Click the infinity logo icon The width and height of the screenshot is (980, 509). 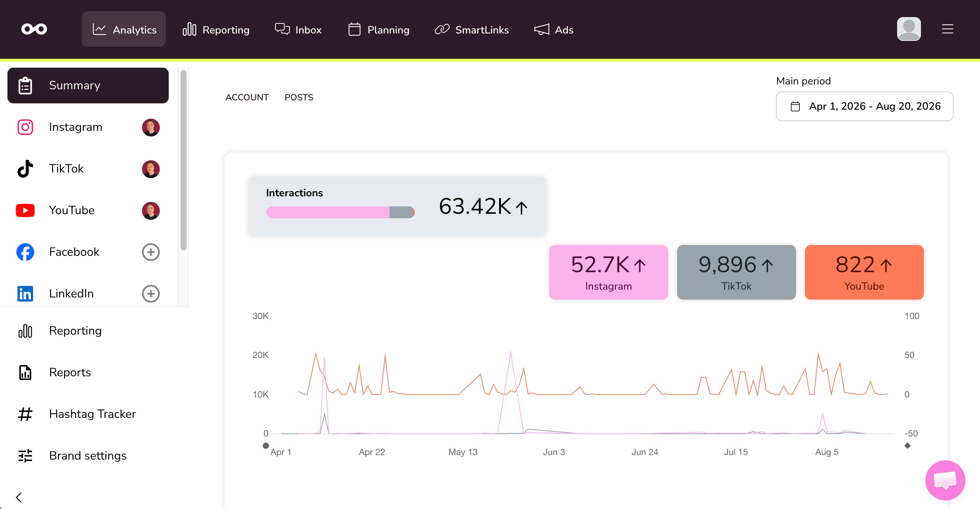pyautogui.click(x=34, y=29)
